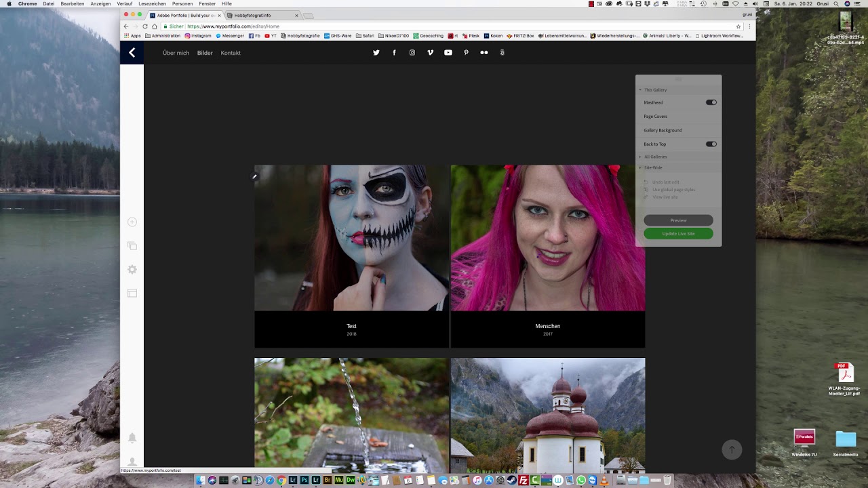Click the add content plus icon in sidebar
This screenshot has height=488, width=868.
(x=132, y=222)
